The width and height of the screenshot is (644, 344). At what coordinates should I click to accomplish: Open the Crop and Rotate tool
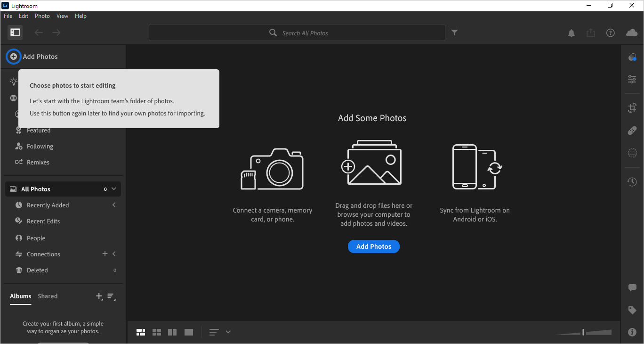tap(632, 108)
